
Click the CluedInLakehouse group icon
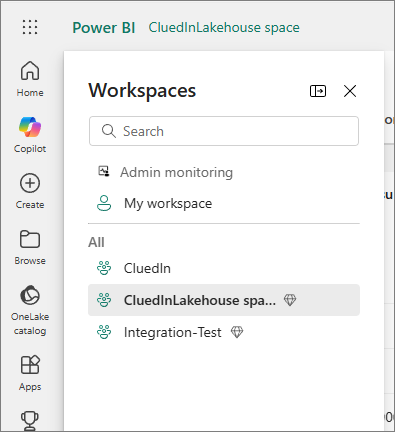(x=104, y=300)
